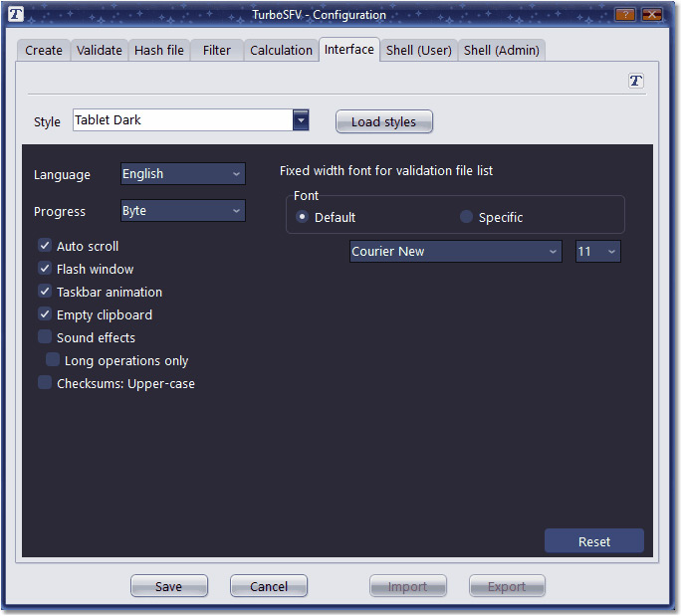Open the Courier New font dropdown

[456, 252]
